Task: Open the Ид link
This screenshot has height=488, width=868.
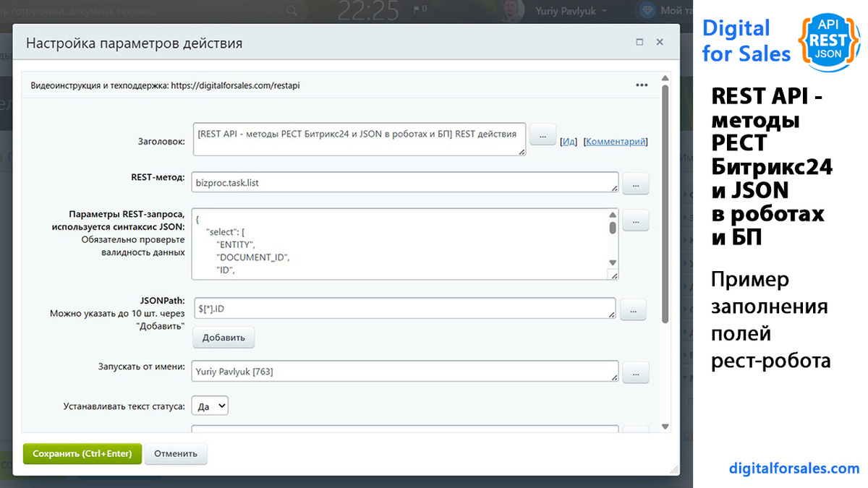Action: (569, 142)
